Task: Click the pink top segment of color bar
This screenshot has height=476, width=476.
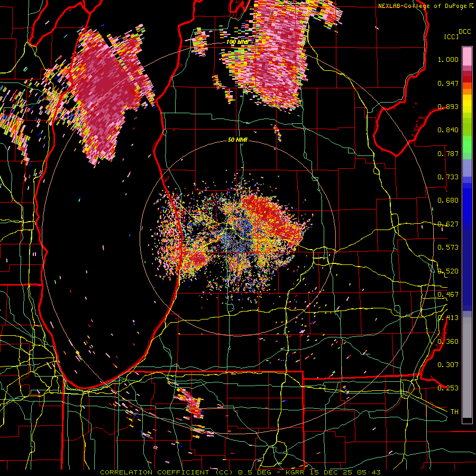Action: coord(467,56)
